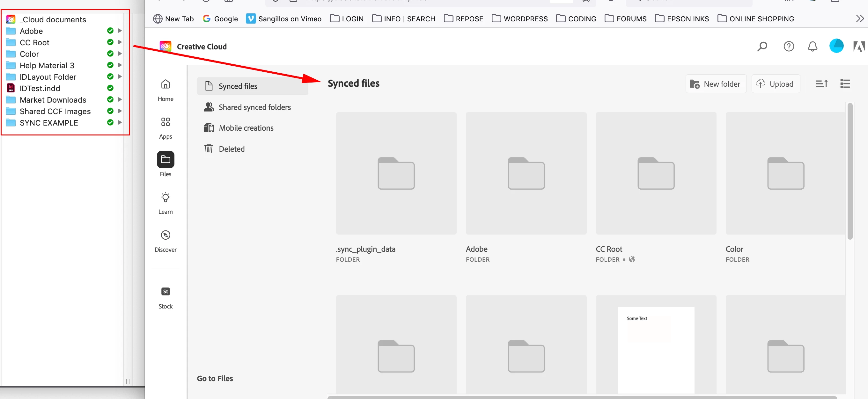Open the CC Root folder thumbnail
The image size is (868, 399).
[x=656, y=173]
